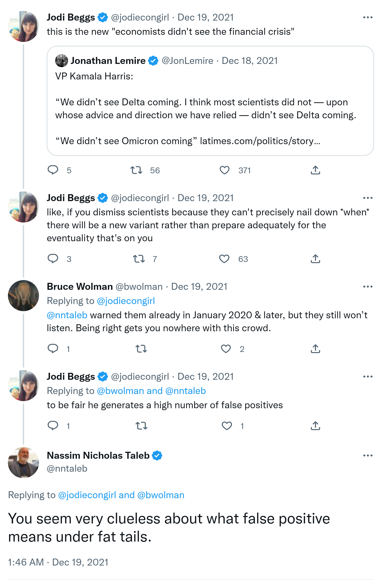
Task: Open Nassim Nicholas Taleb's profile picture
Action: (x=23, y=462)
